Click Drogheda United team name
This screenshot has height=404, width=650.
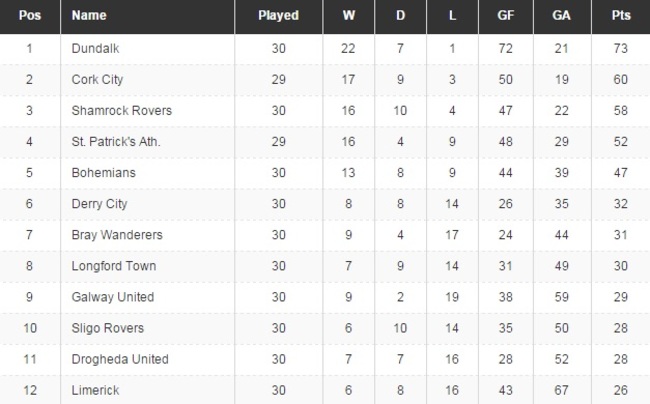[120, 359]
